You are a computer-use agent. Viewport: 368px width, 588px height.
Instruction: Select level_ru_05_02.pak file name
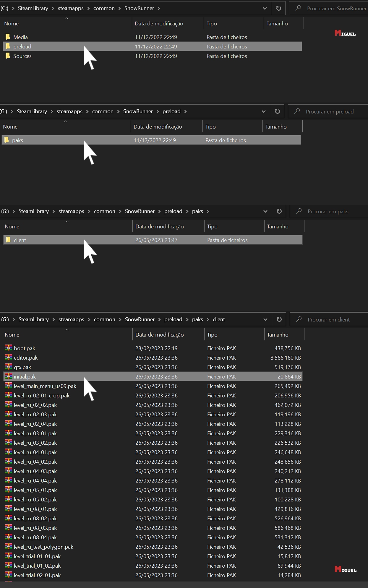tap(35, 499)
